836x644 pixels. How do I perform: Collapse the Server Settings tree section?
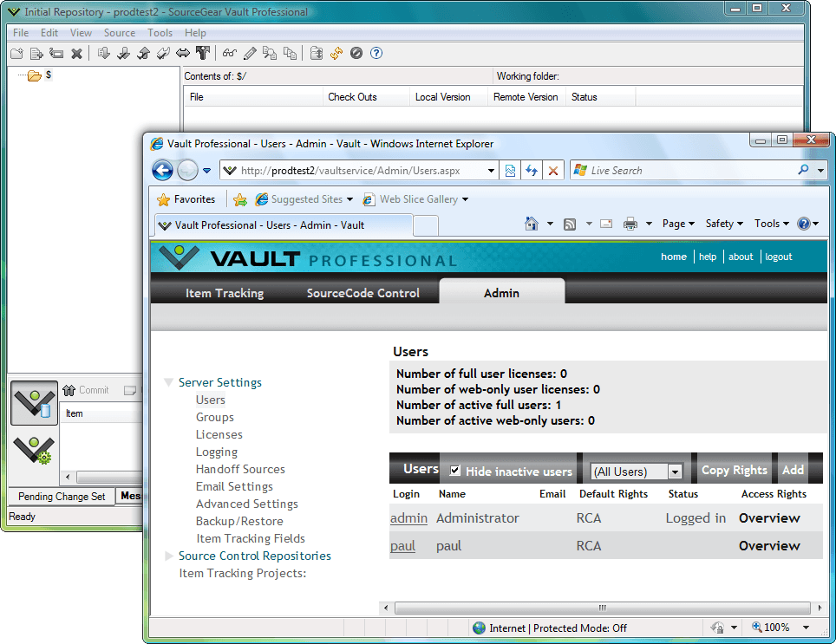coord(168,382)
